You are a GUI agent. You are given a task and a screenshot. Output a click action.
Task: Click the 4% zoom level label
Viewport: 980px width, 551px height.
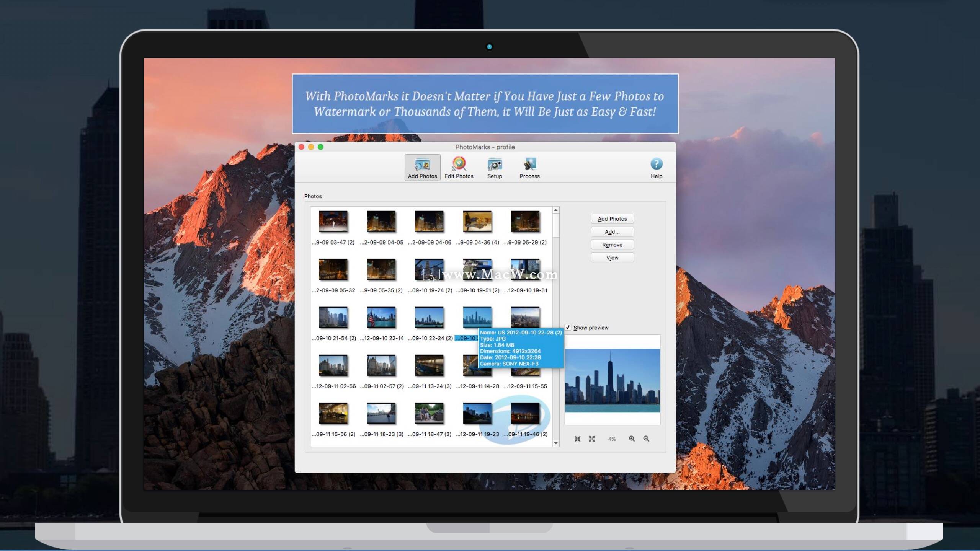(x=612, y=439)
